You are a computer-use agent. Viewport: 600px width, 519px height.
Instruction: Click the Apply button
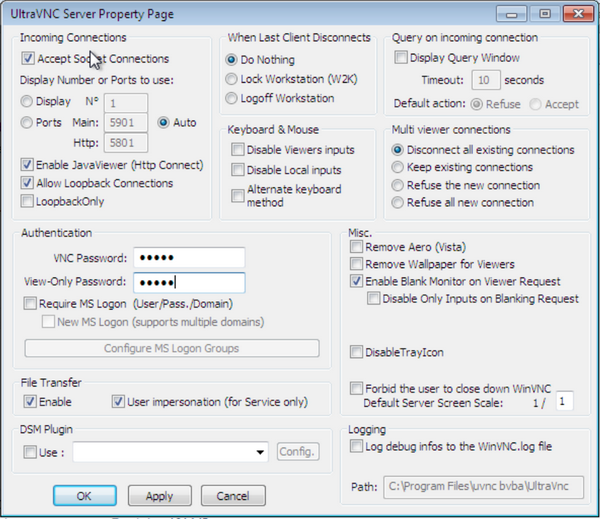pos(160,496)
